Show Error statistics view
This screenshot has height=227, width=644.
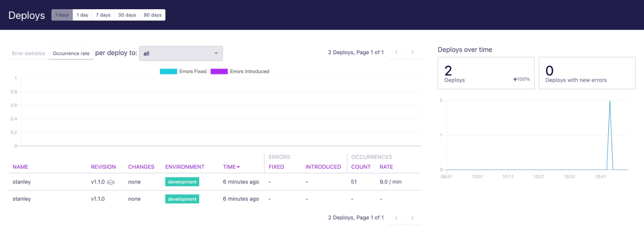(29, 53)
